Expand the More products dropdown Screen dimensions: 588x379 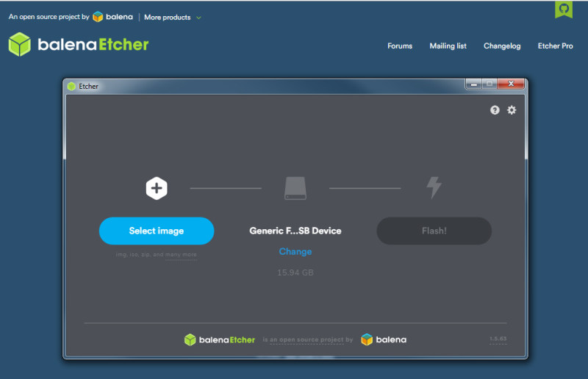pos(173,17)
